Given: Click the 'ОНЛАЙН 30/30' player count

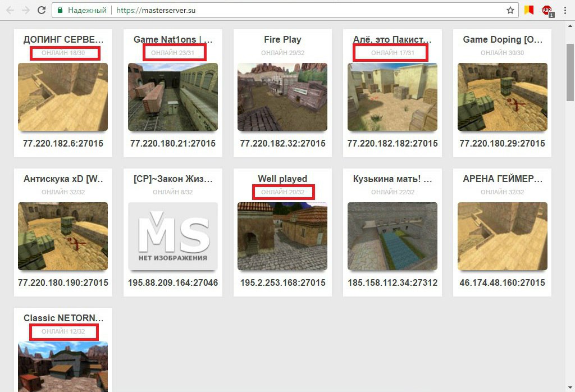Looking at the screenshot, I should (503, 53).
